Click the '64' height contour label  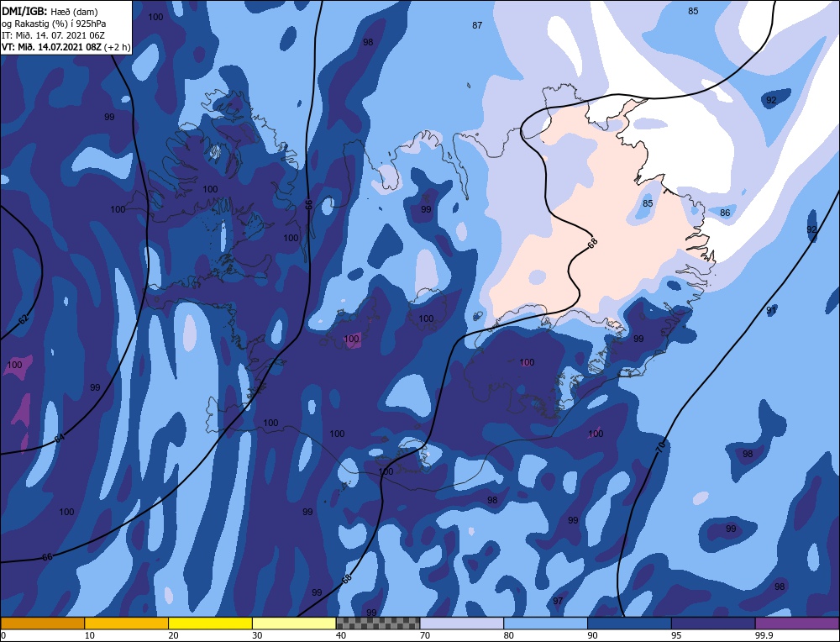click(x=60, y=439)
